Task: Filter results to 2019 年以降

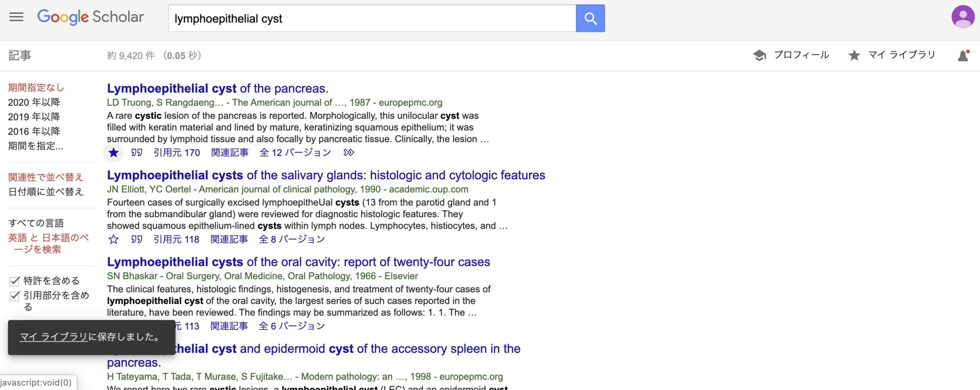Action: tap(34, 117)
